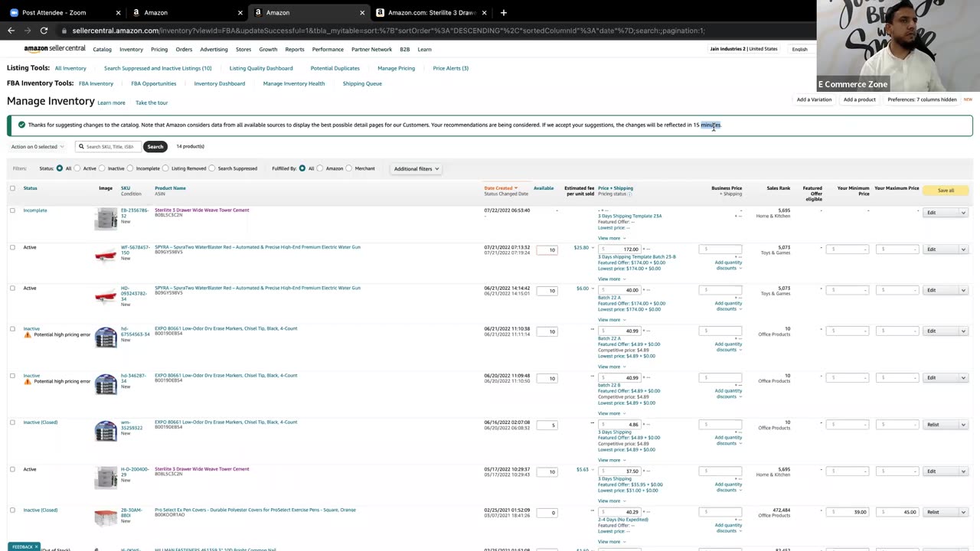The height and width of the screenshot is (551, 980).
Task: Open Preferences: 7 columns hidden
Action: (x=922, y=99)
